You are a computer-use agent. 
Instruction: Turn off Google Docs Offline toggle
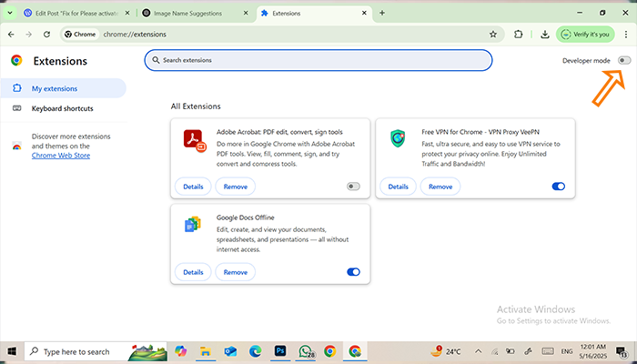(353, 272)
